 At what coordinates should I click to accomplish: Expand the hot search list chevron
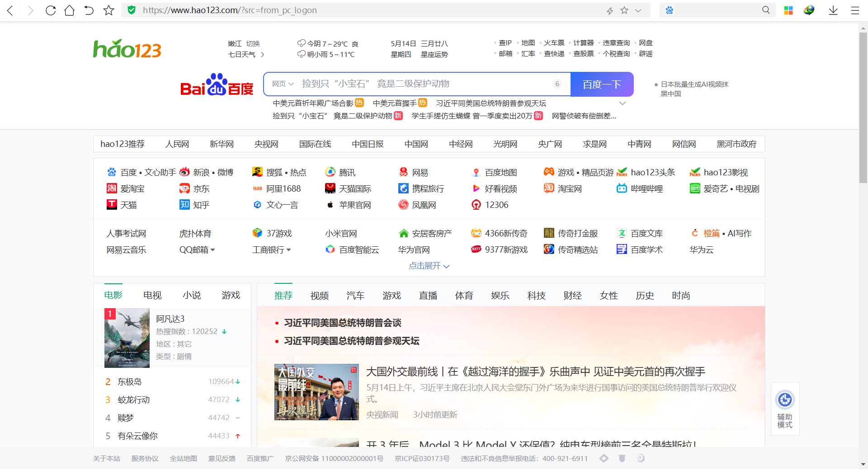[x=623, y=103]
